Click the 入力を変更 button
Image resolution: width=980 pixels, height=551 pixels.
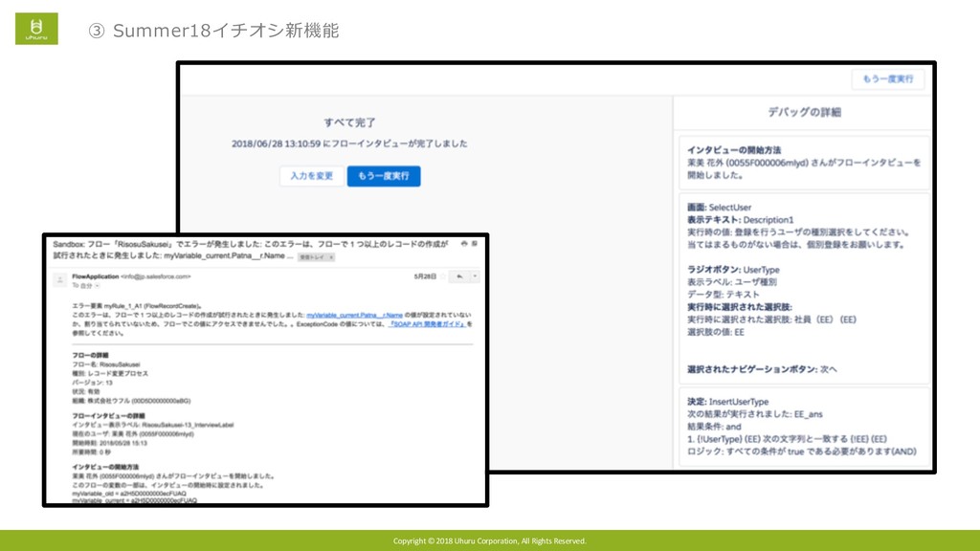[311, 176]
